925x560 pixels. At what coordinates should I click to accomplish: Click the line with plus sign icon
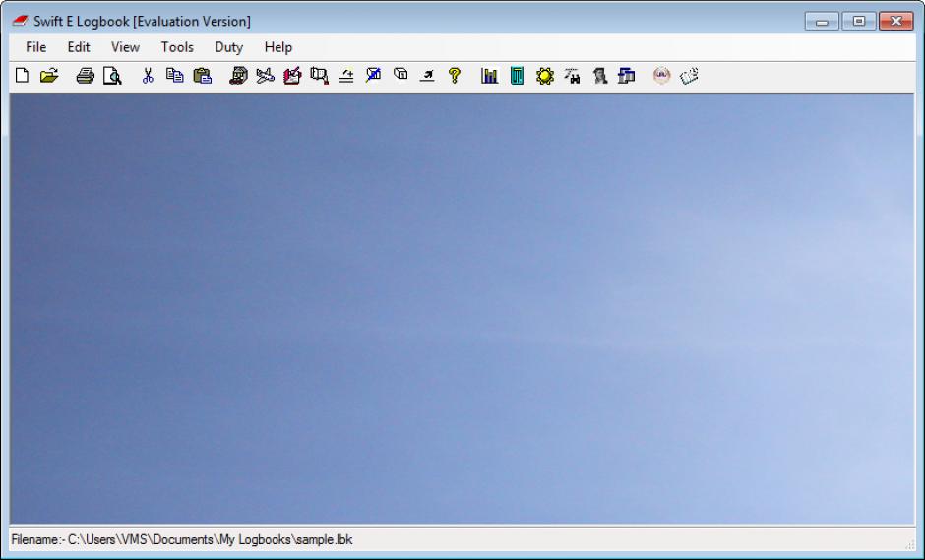[x=346, y=76]
